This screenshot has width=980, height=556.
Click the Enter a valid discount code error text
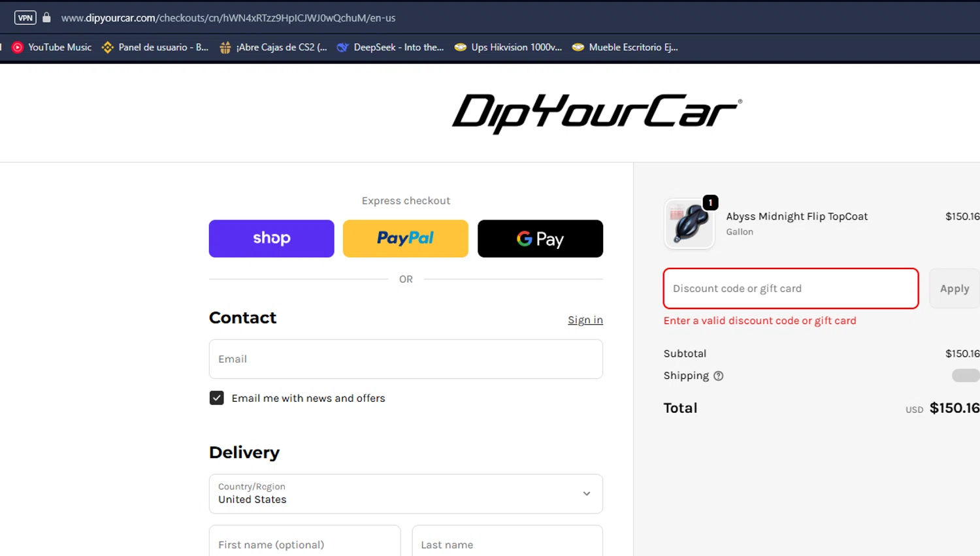pyautogui.click(x=760, y=321)
